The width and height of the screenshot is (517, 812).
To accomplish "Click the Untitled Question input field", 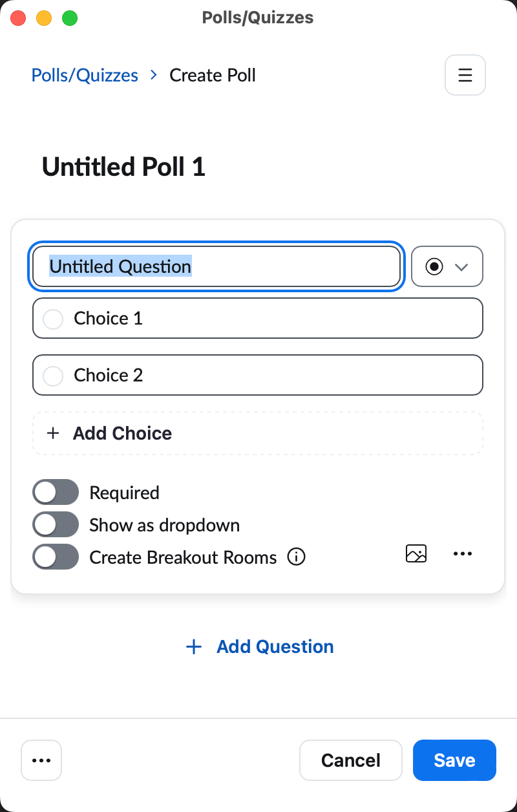I will pyautogui.click(x=216, y=266).
